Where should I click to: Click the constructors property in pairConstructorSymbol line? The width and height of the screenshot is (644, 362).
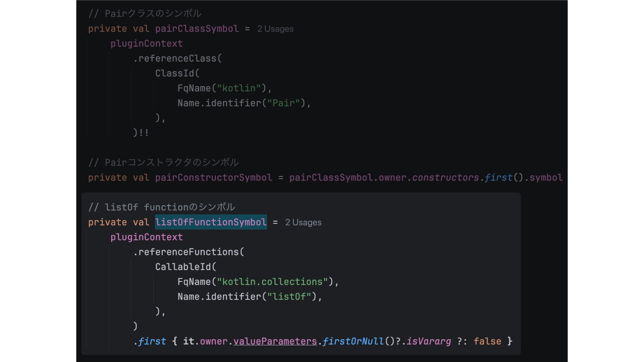(445, 178)
